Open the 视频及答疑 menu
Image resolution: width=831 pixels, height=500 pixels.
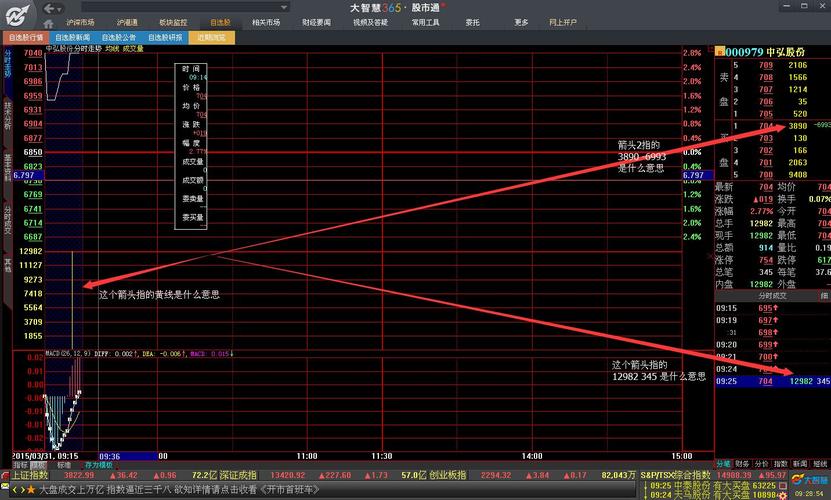(370, 22)
